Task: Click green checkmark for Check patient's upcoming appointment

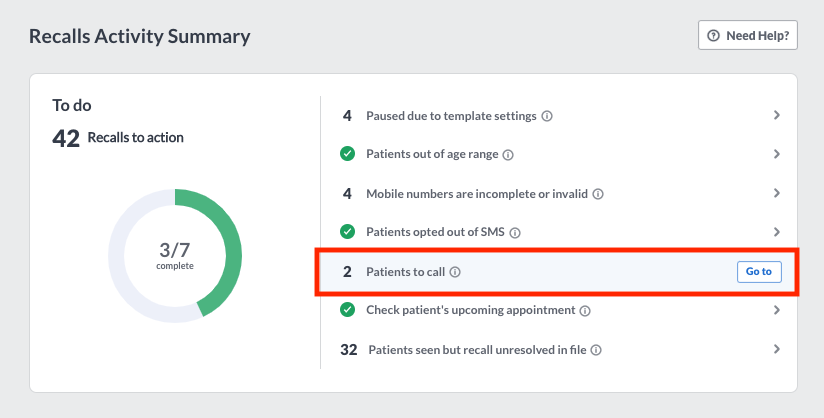Action: click(347, 310)
